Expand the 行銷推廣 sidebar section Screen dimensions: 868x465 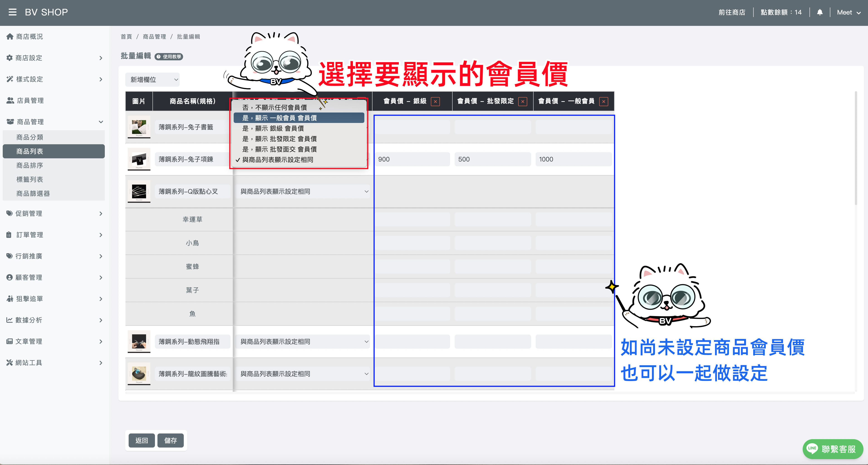pos(54,256)
